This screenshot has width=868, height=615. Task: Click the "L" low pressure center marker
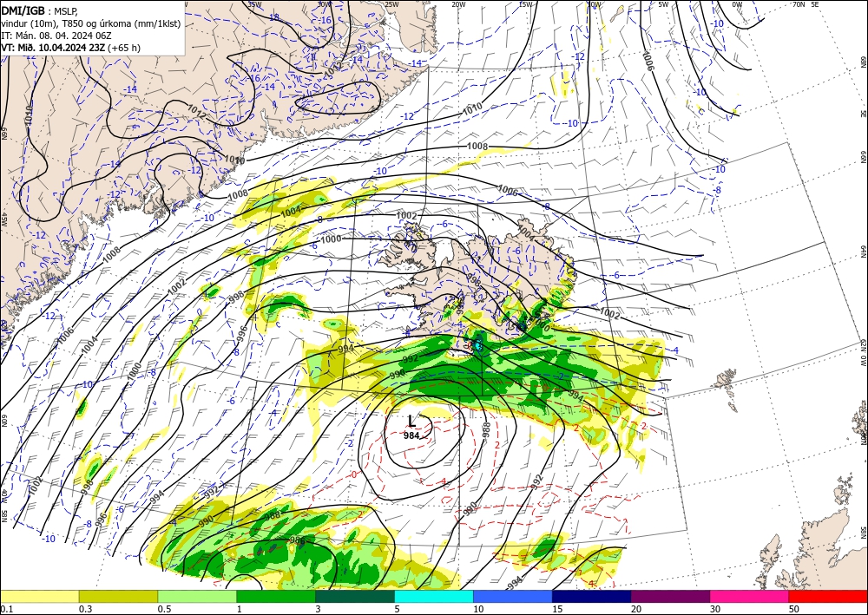411,422
